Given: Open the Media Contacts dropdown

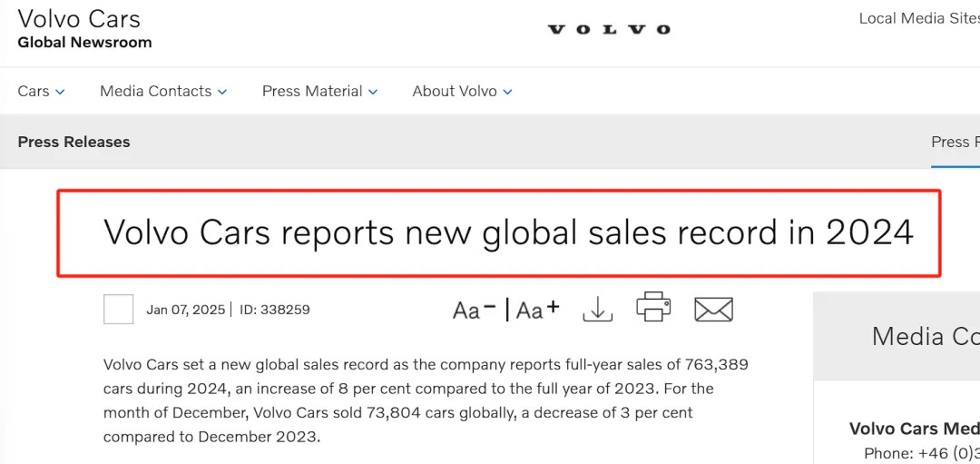Looking at the screenshot, I should (x=163, y=92).
